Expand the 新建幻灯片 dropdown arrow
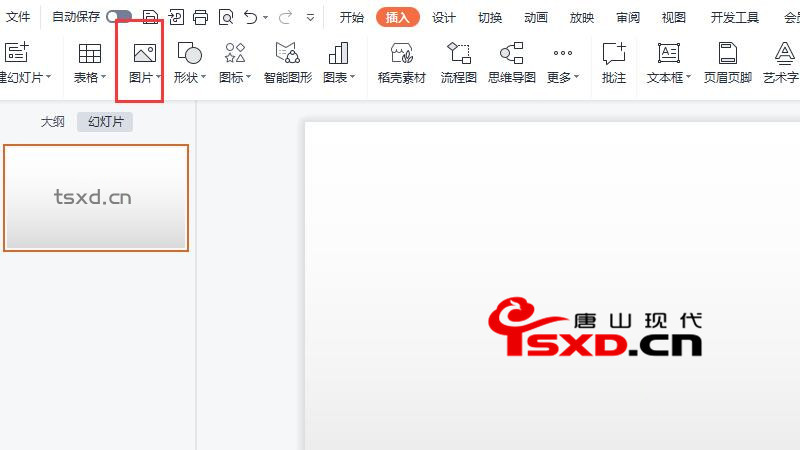 48,77
